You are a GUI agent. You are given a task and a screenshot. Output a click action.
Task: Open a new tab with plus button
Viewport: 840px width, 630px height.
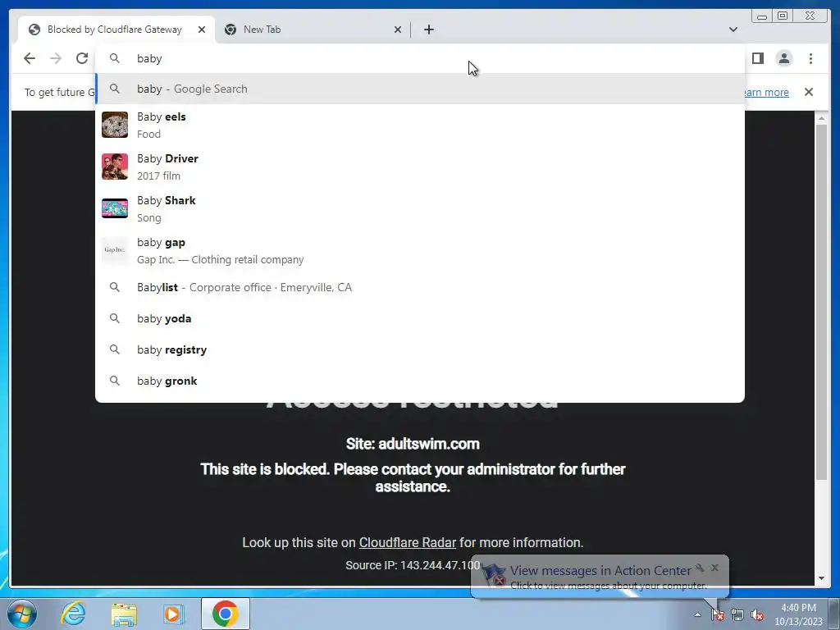pos(428,30)
